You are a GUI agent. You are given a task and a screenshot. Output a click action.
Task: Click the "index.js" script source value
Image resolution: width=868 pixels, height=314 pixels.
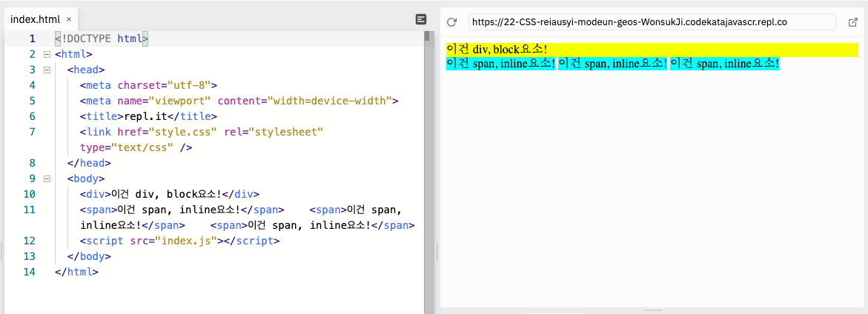[x=186, y=241]
